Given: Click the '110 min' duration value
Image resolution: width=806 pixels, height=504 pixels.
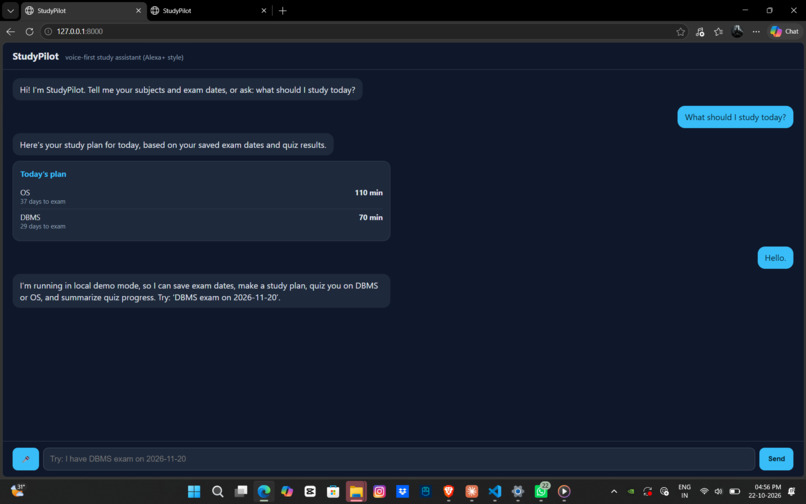Looking at the screenshot, I should 369,193.
